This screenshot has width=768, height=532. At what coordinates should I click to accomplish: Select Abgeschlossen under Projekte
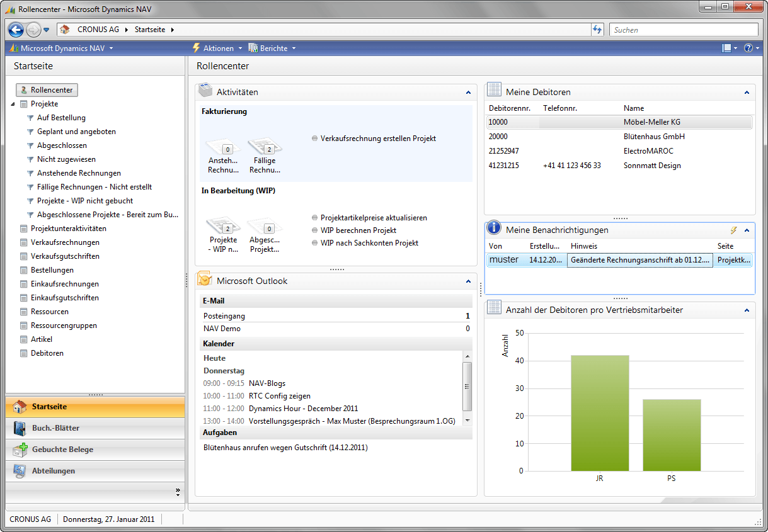coord(62,145)
